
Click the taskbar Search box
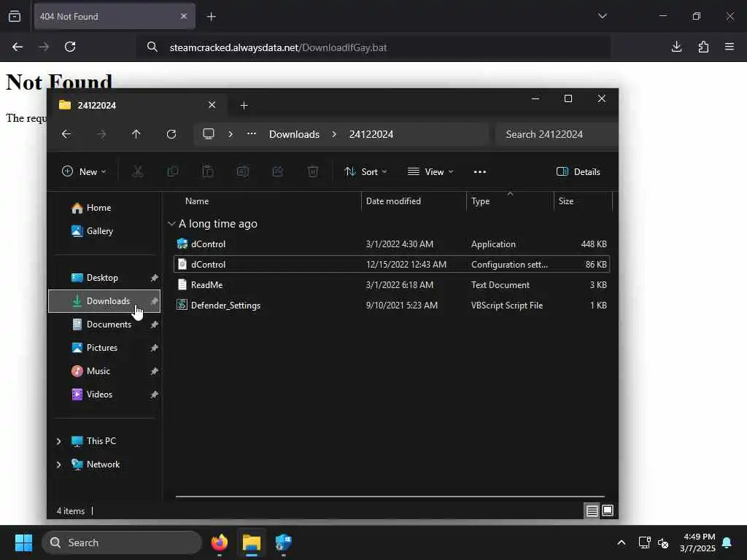point(122,542)
